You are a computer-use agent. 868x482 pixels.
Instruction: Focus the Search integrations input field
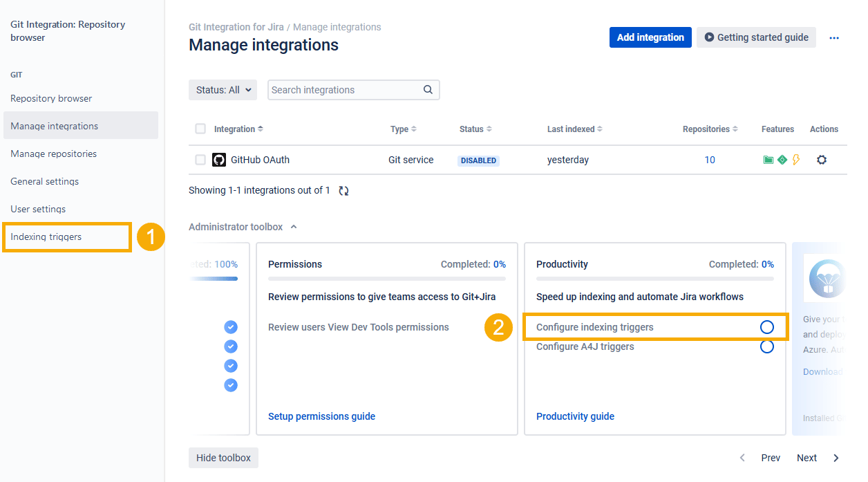coord(354,90)
